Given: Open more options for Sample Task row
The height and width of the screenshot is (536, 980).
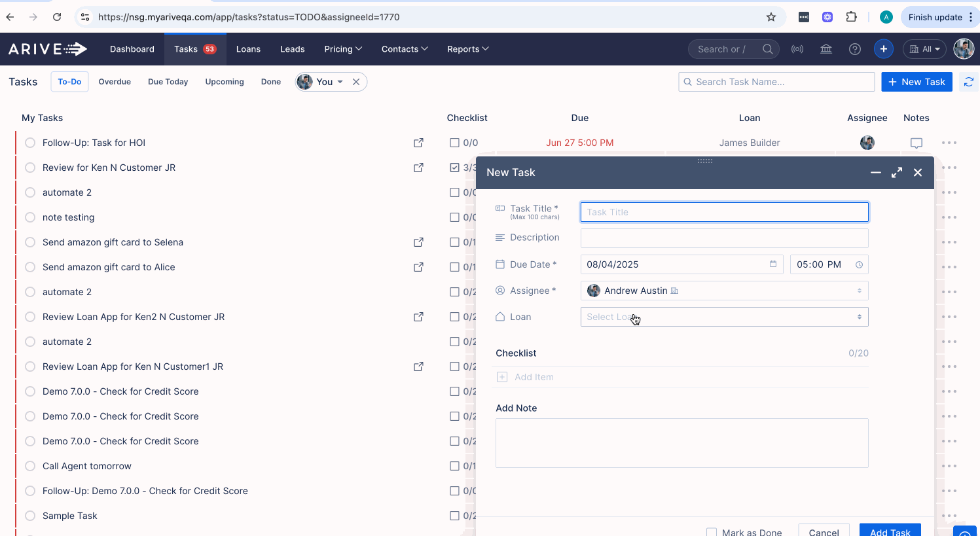Looking at the screenshot, I should (949, 516).
